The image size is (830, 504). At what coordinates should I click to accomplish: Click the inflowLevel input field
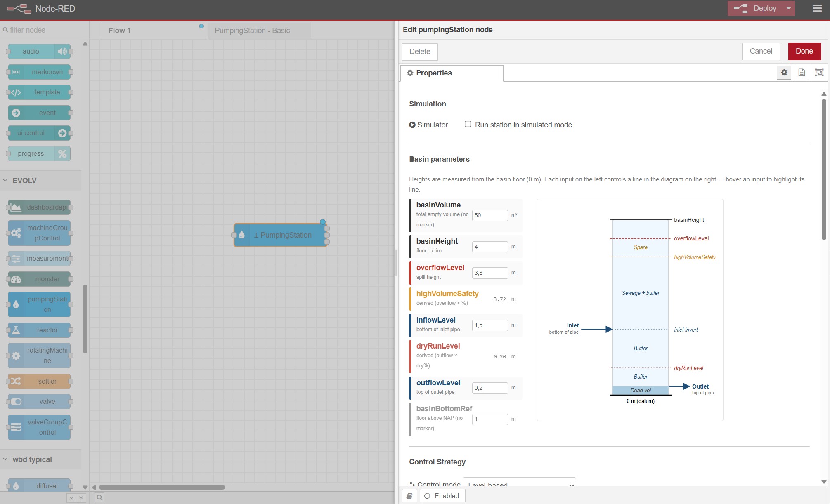point(490,325)
